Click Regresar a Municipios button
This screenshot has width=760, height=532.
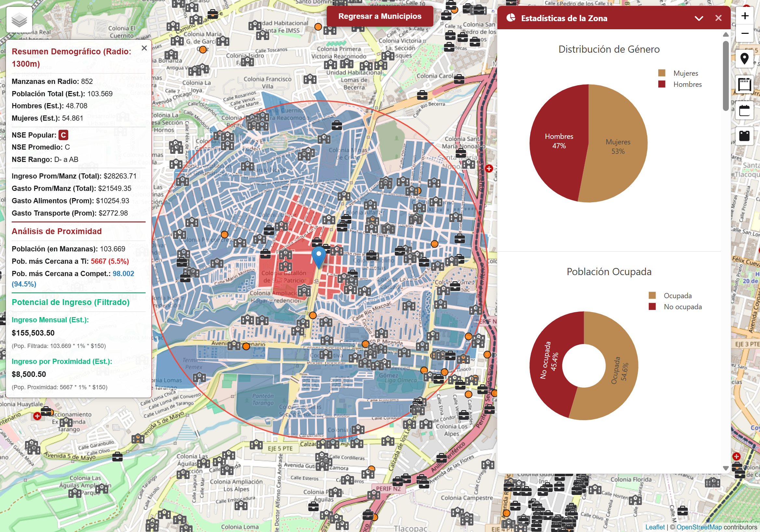380,16
